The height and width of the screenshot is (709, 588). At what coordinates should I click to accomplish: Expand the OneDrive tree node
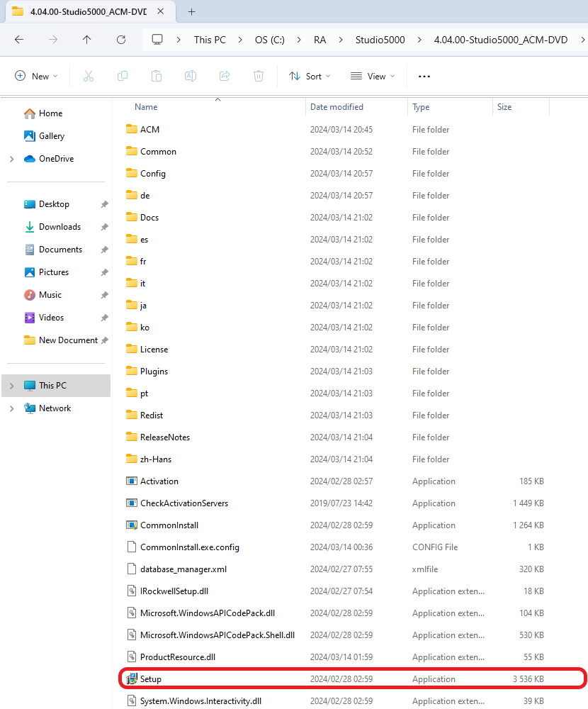(x=12, y=159)
